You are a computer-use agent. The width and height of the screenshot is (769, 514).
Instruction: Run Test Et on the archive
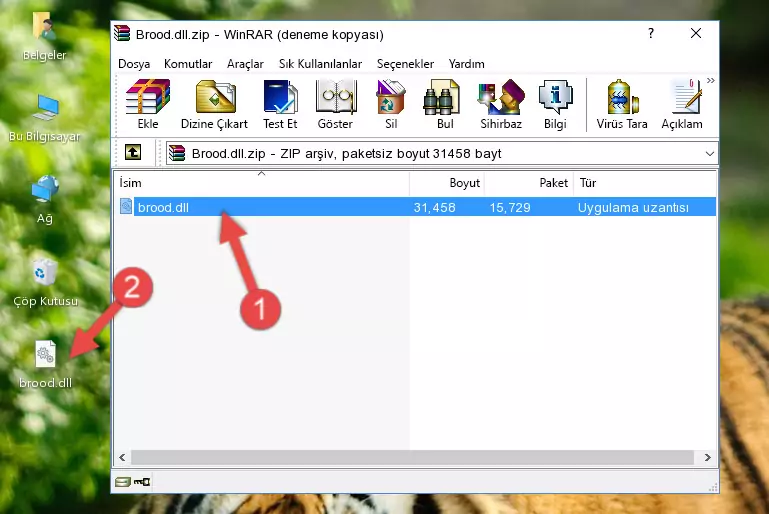tap(280, 104)
